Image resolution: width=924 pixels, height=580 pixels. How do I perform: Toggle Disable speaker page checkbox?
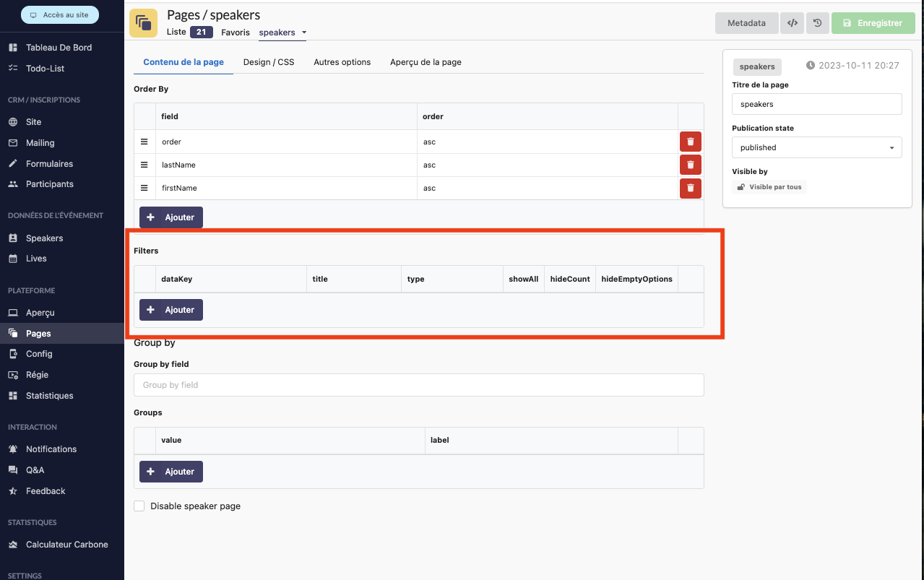[x=139, y=506]
